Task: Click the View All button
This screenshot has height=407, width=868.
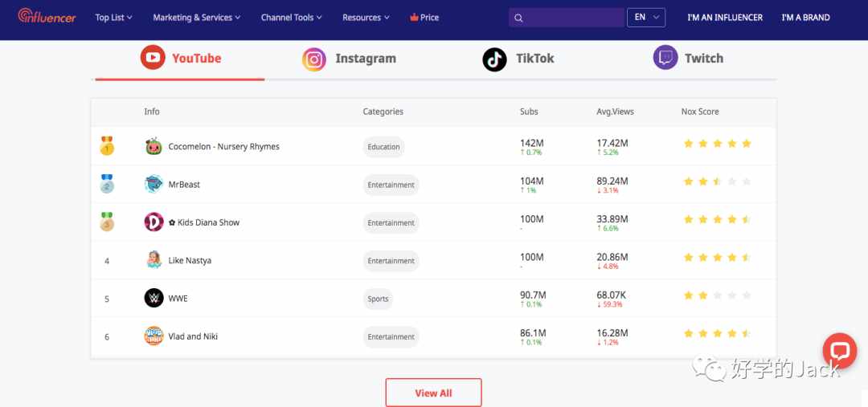Action: tap(433, 393)
